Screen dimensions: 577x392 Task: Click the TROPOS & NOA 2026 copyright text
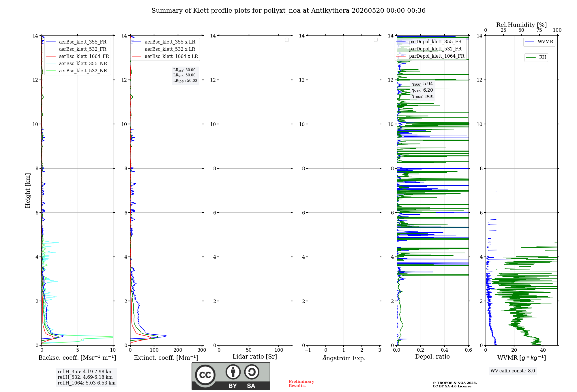[455, 383]
